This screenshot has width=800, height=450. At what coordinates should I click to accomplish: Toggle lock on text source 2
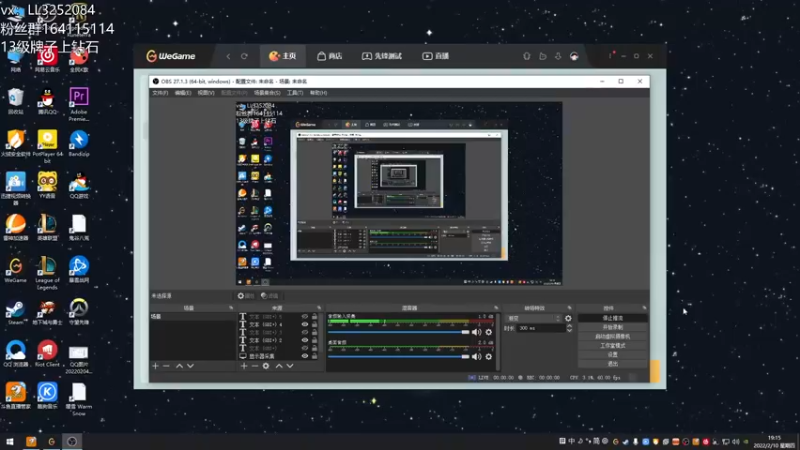coord(314,340)
